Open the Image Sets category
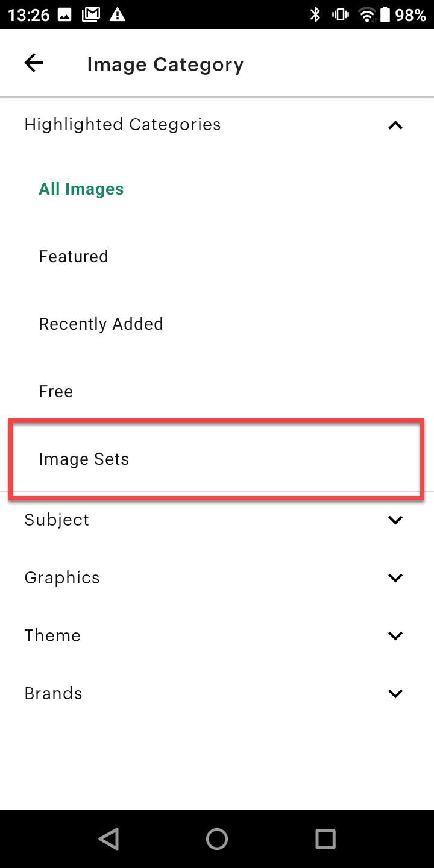The image size is (434, 868). [84, 459]
